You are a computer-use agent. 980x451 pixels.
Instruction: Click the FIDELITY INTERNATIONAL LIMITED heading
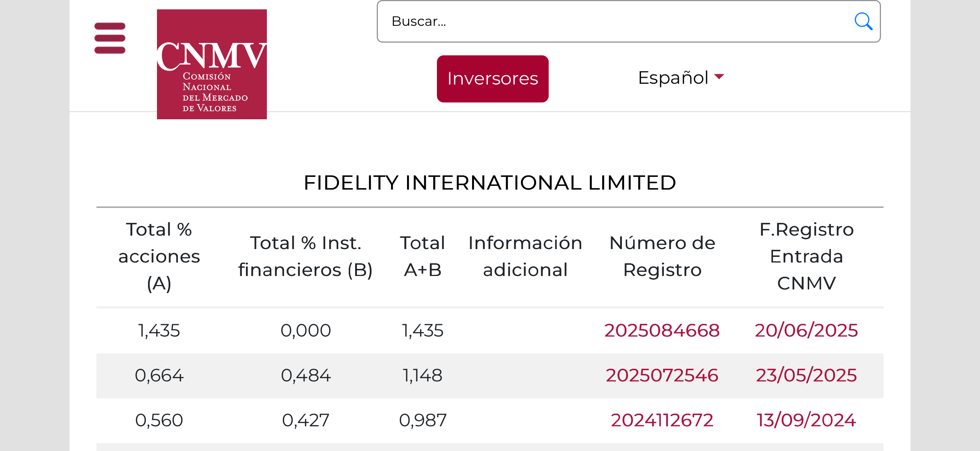click(490, 183)
